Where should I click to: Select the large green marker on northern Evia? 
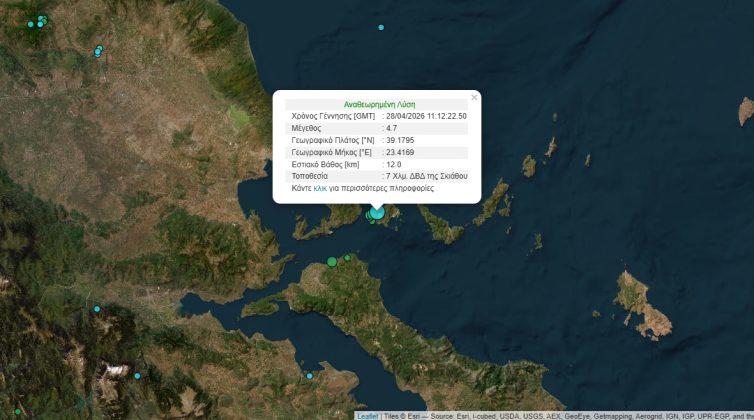[x=332, y=262]
